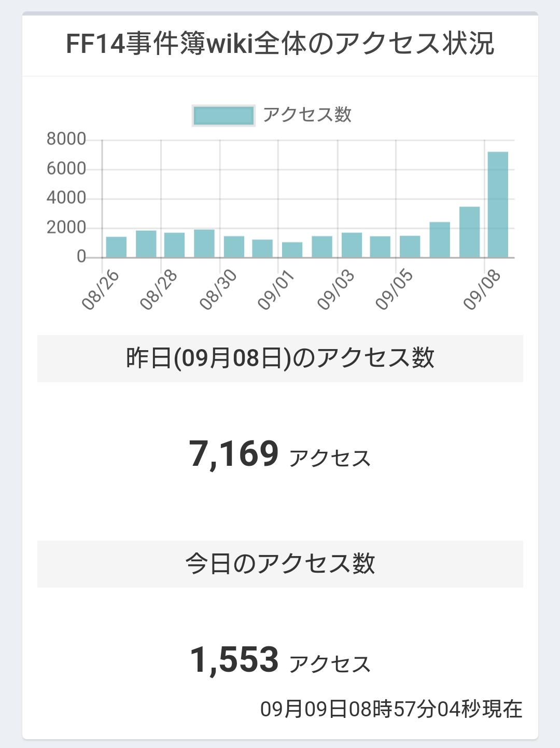Click the bar just after 09/05
Screen dimensions: 560x748
(440, 240)
